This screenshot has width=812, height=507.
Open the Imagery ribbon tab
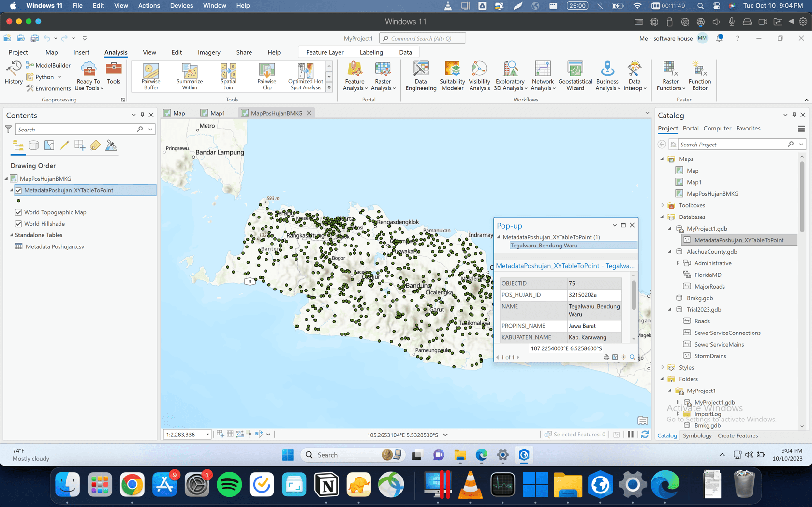pyautogui.click(x=208, y=52)
